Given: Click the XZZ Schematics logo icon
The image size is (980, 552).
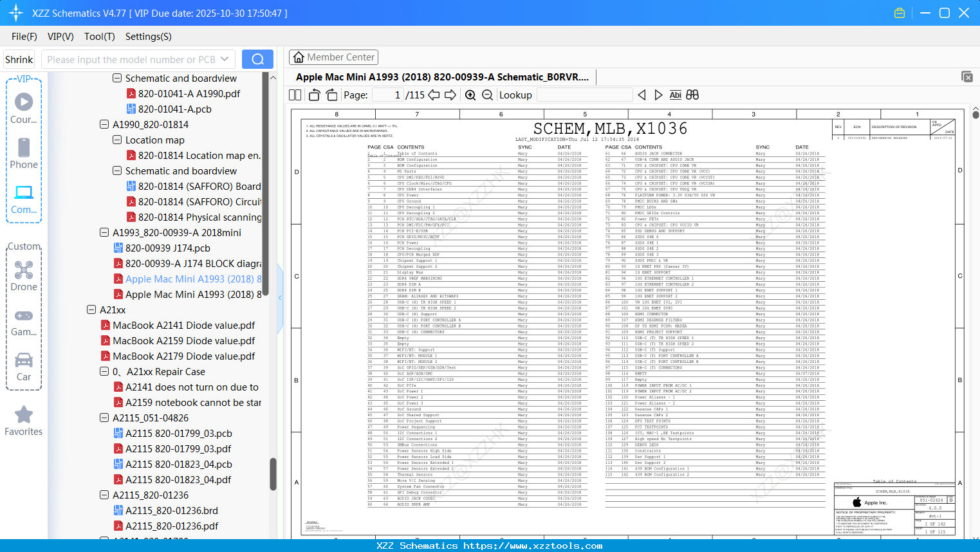Looking at the screenshot, I should tap(15, 13).
